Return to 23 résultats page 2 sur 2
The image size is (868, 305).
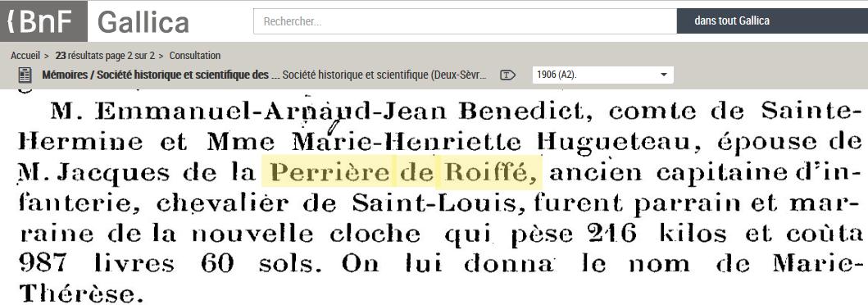coord(105,56)
